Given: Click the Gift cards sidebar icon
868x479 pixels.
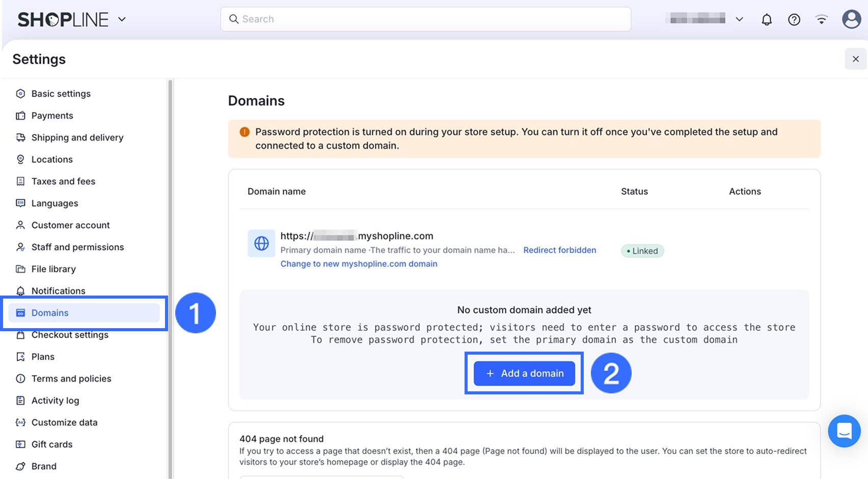Looking at the screenshot, I should [x=20, y=444].
